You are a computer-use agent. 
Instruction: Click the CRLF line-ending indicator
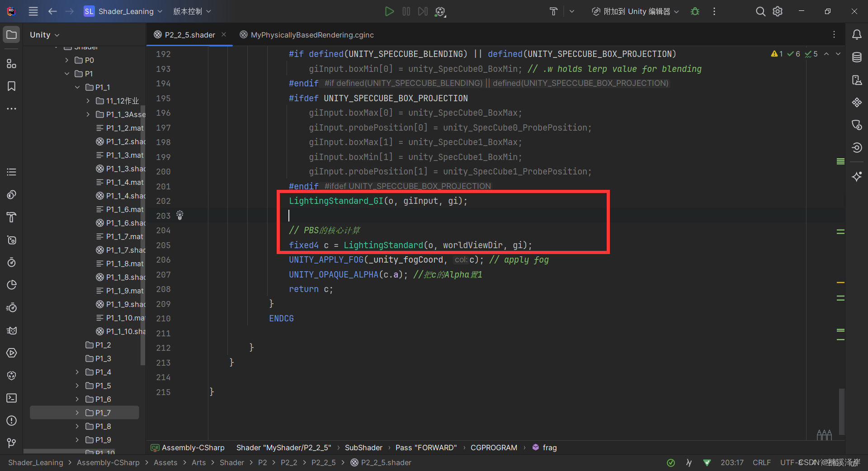point(761,462)
